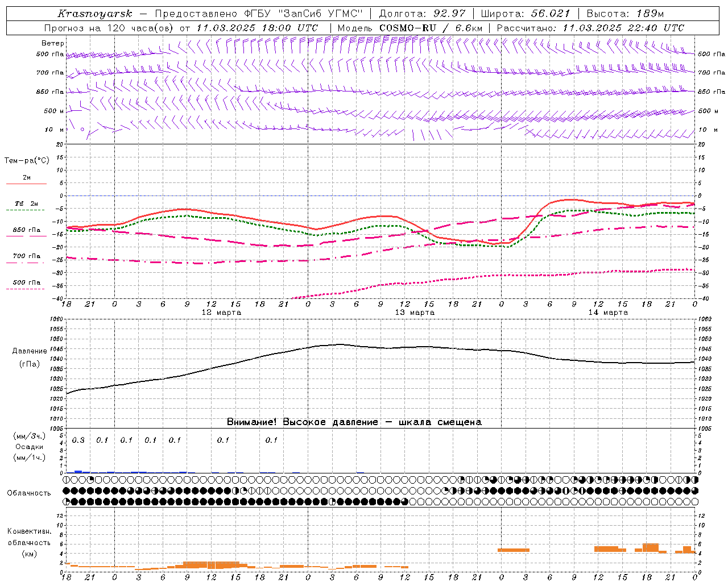Click the 'Высота: 189м' header field
The height and width of the screenshot is (582, 728).
(625, 14)
